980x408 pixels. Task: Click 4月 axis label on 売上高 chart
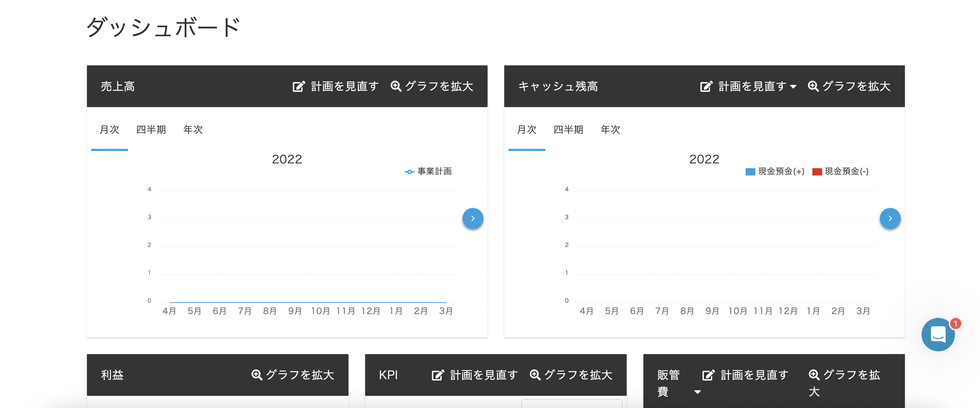pyautogui.click(x=169, y=311)
